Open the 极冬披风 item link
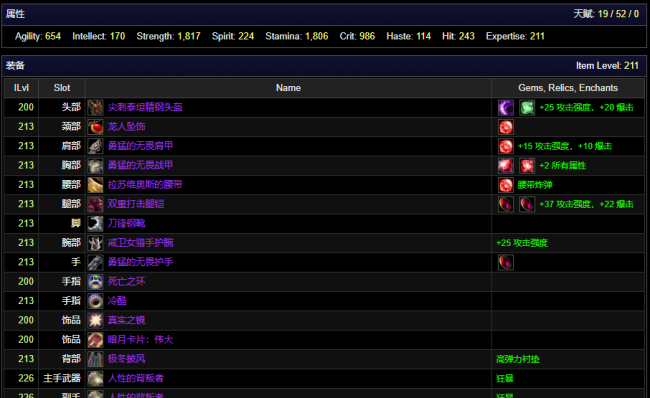Viewport: 650px width, 398px height. point(126,359)
